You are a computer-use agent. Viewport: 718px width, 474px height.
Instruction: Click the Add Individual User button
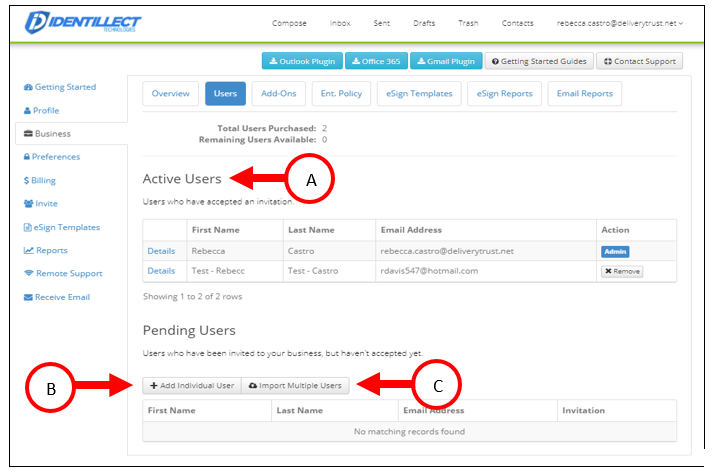point(192,385)
